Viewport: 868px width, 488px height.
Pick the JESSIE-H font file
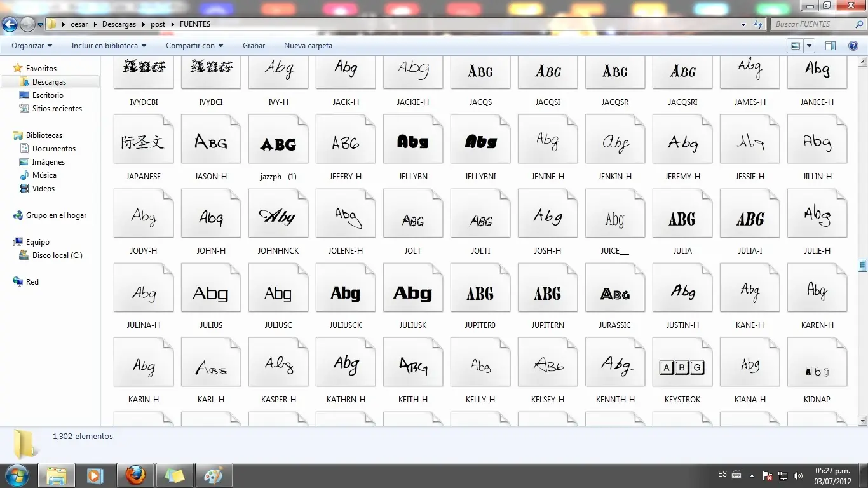tap(750, 147)
